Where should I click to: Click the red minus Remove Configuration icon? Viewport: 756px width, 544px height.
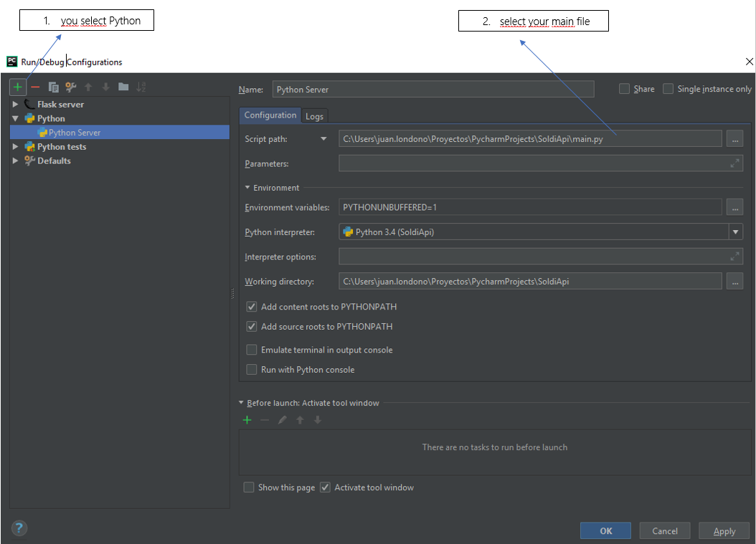[x=35, y=87]
